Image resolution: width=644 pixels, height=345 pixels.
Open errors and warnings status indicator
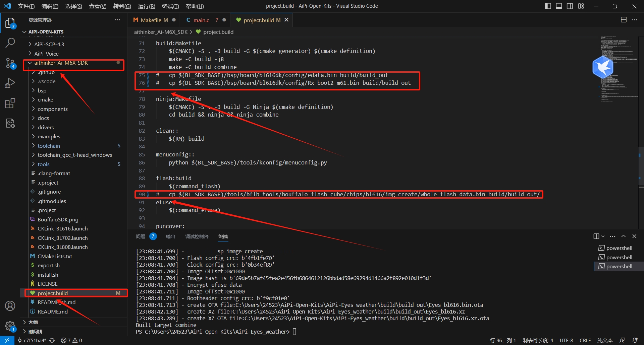click(71, 340)
